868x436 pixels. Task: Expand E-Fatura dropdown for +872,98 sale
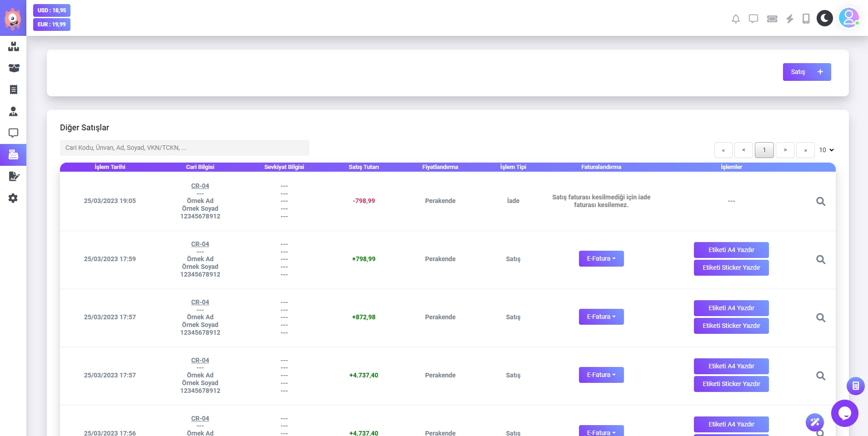601,317
